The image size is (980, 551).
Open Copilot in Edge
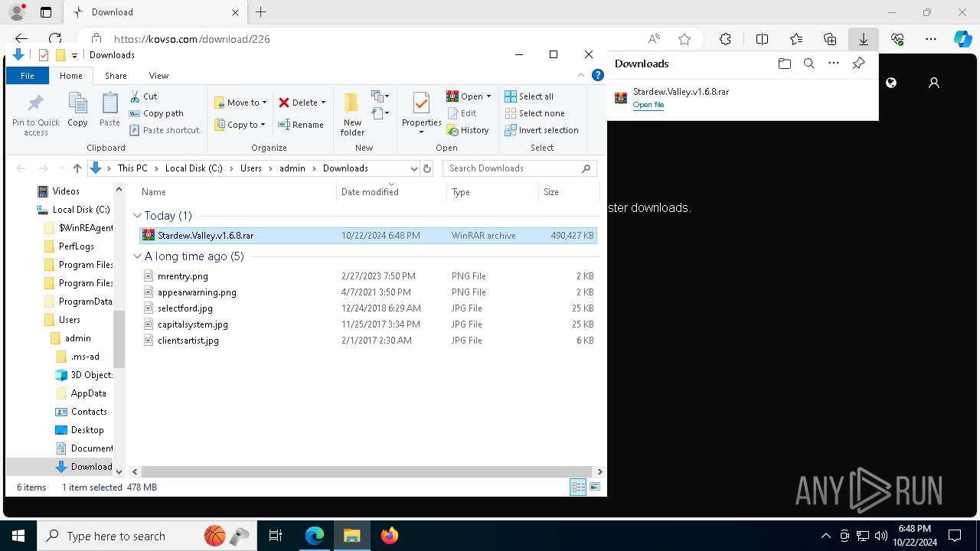962,39
